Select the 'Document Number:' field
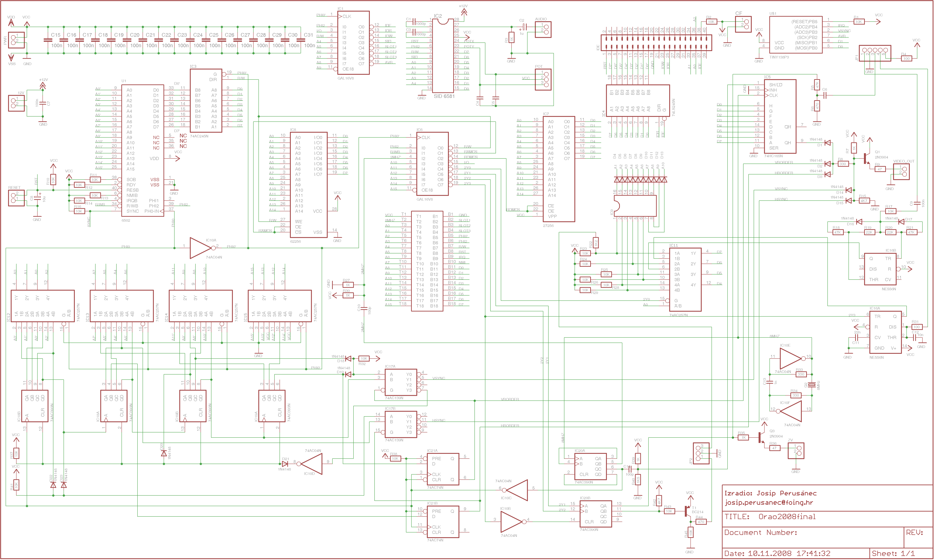 (761, 532)
